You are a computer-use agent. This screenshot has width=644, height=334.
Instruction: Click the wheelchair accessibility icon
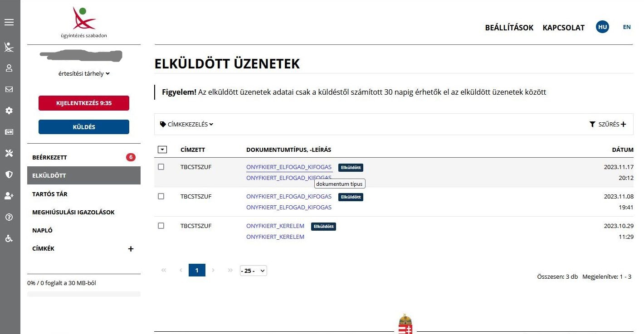tap(9, 238)
